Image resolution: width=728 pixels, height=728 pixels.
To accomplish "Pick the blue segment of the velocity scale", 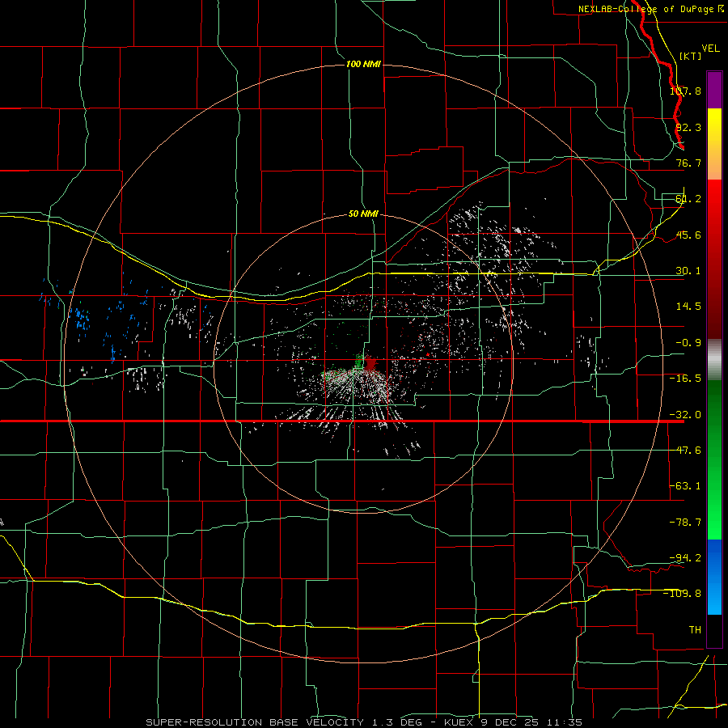I will click(714, 577).
